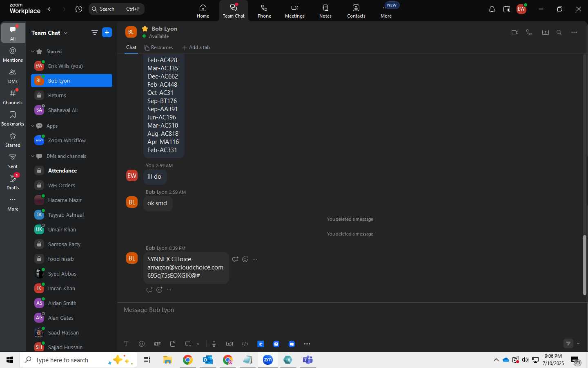Reply to the SYNNEX CHoice message
588x368 pixels.
tap(235, 259)
